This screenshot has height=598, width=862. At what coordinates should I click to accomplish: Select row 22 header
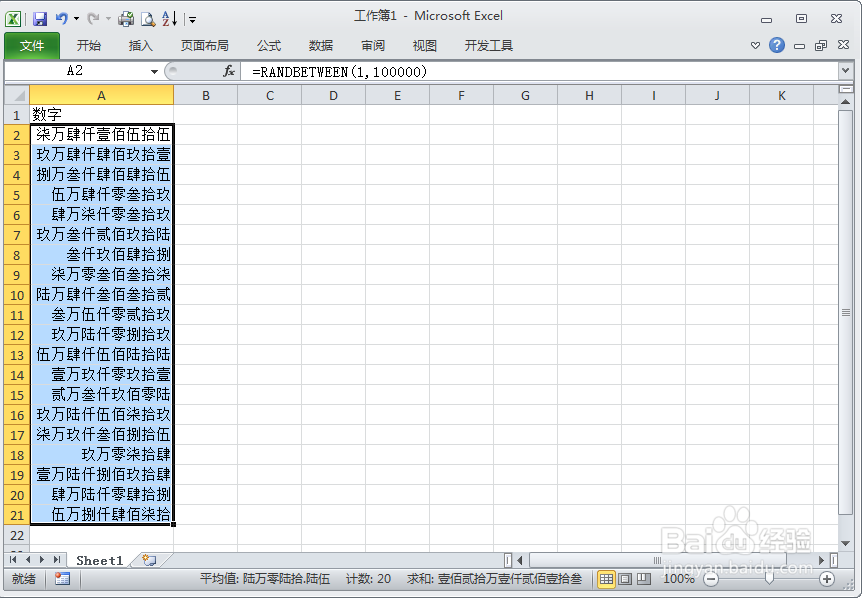[17, 535]
